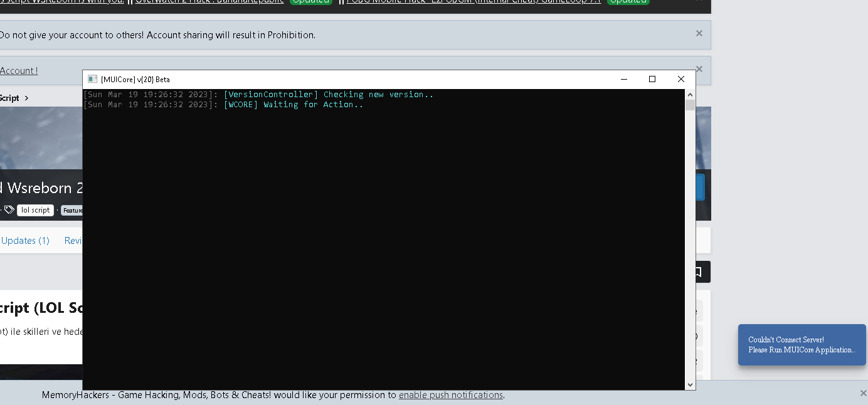Open the Updates (1) tab

coord(25,241)
